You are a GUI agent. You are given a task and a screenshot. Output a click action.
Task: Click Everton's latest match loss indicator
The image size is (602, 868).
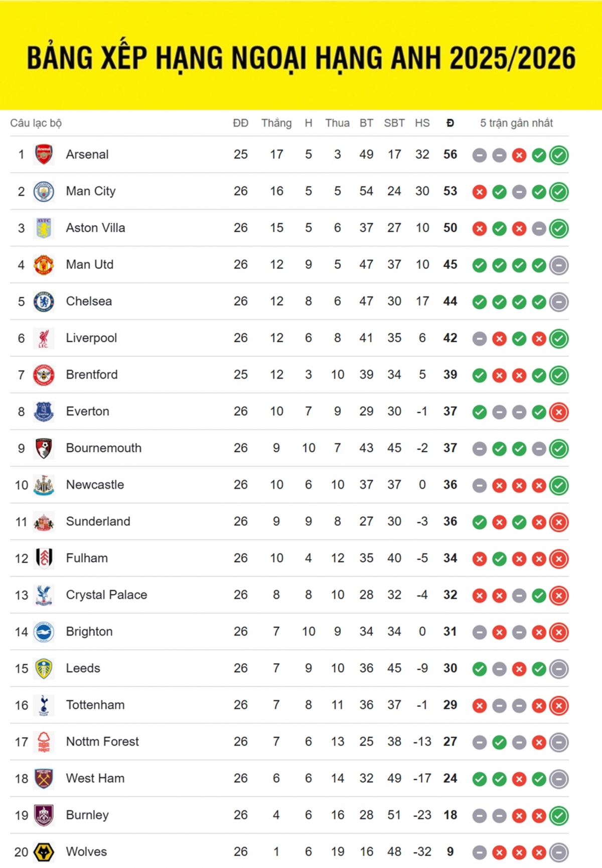[x=559, y=412]
